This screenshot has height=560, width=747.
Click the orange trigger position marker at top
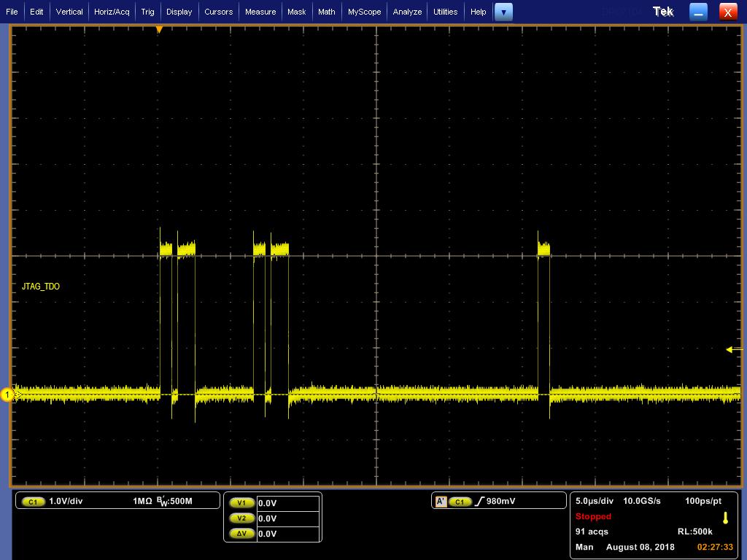click(x=159, y=29)
